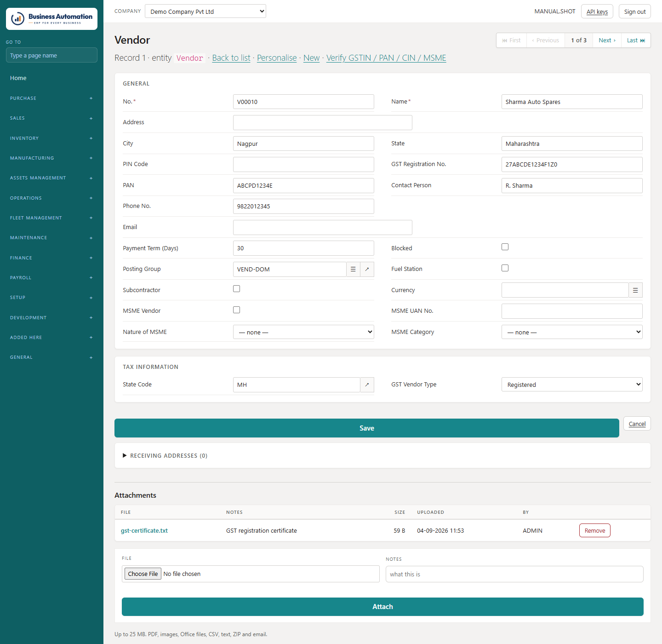The width and height of the screenshot is (662, 644).
Task: Click the MSME UAN No. field
Action: coord(572,311)
